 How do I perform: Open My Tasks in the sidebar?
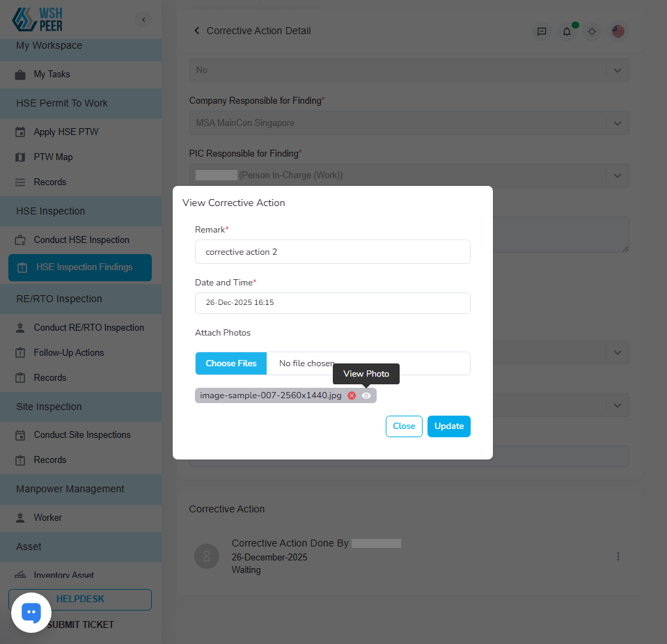pos(52,74)
